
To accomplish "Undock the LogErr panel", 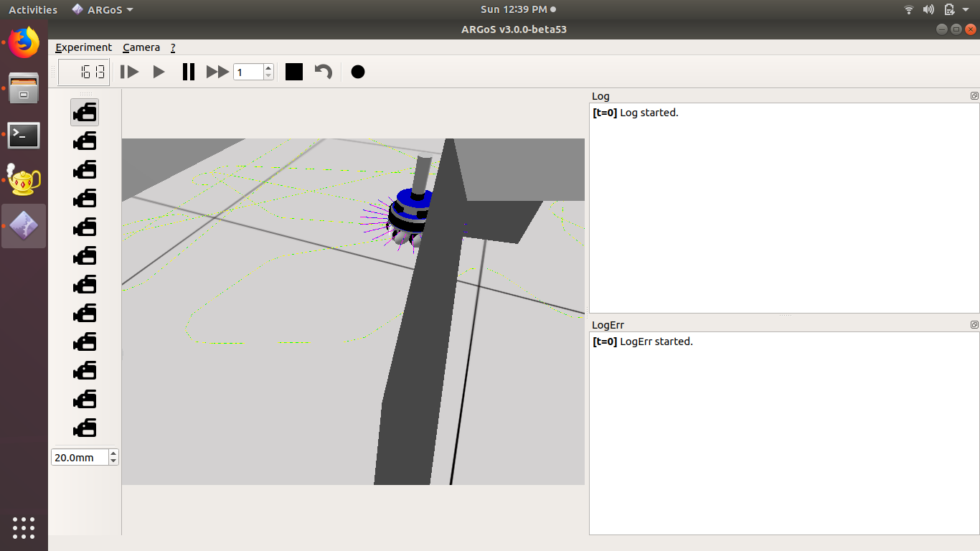I will pyautogui.click(x=974, y=324).
